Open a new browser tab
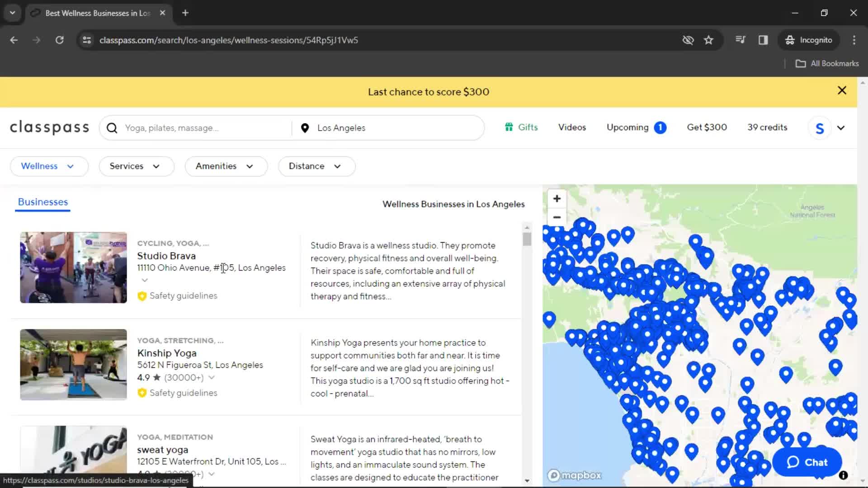The height and width of the screenshot is (488, 868). (x=185, y=13)
